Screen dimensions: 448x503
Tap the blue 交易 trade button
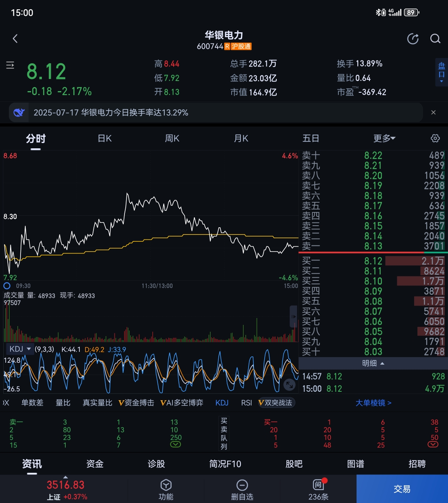(402, 489)
